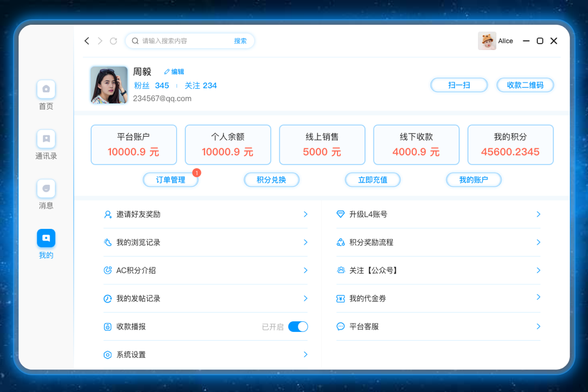Open the 通讯录 contacts icon in the sidebar

46,138
